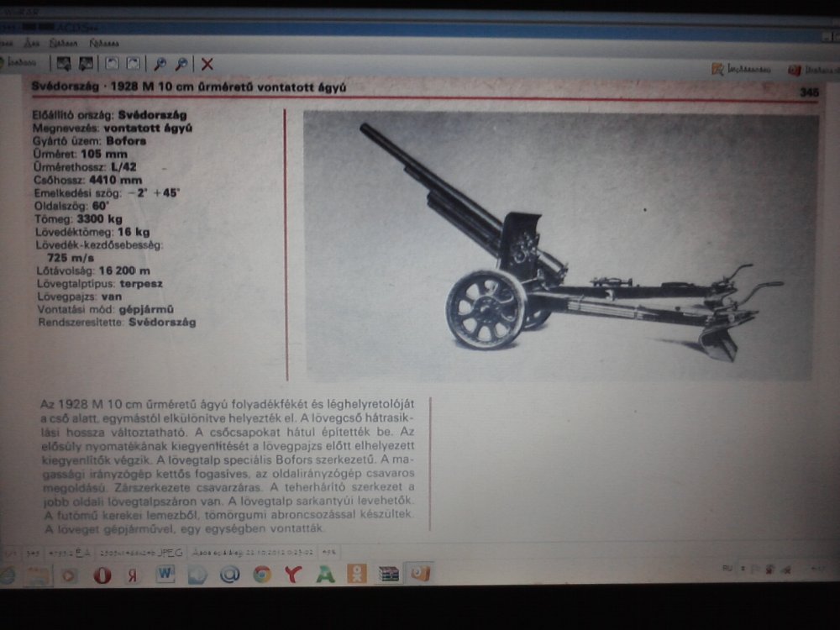Image resolution: width=840 pixels, height=630 pixels.
Task: Open the green 'A' taskbar application
Action: point(325,575)
